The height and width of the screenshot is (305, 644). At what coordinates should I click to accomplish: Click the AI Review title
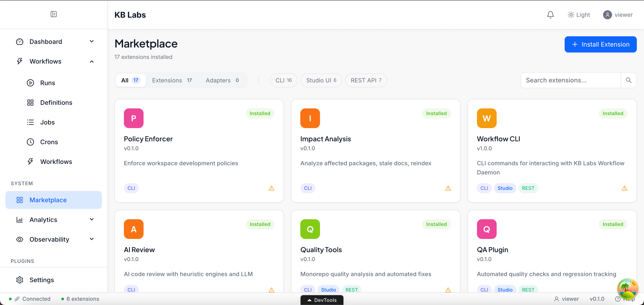pyautogui.click(x=139, y=250)
